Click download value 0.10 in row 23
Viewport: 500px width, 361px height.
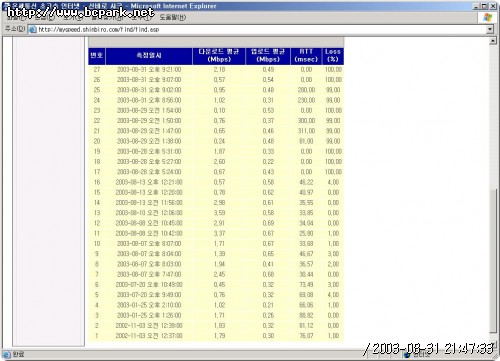click(x=219, y=110)
